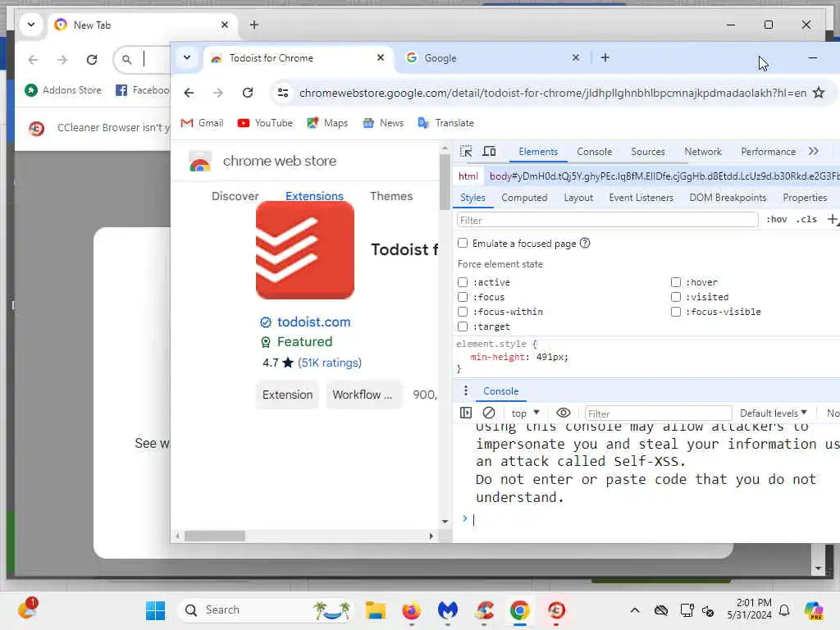840x630 pixels.
Task: Open the Performance tab
Action: [x=768, y=152]
